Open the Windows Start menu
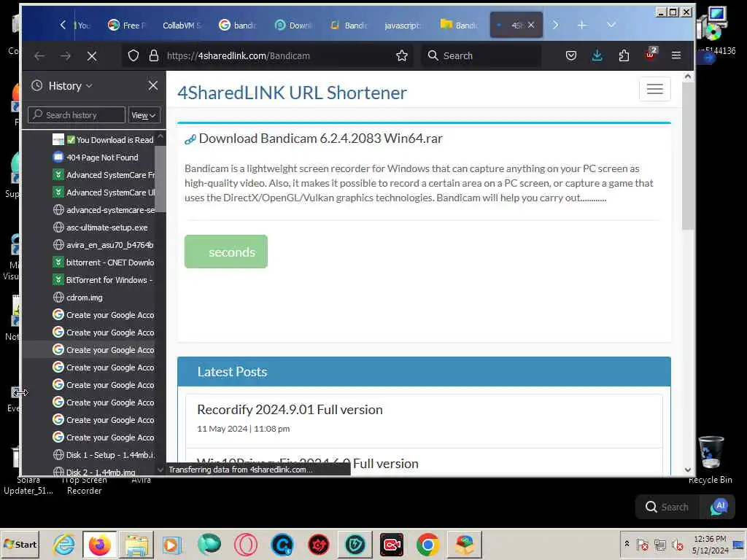 20,544
